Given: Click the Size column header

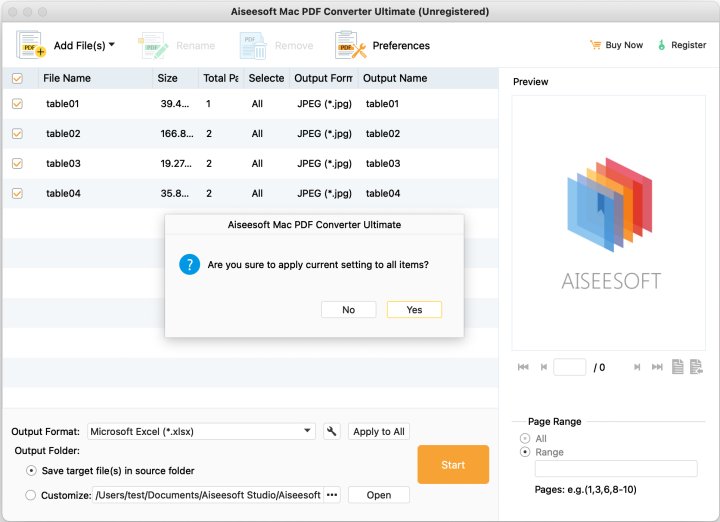Looking at the screenshot, I should click(175, 78).
